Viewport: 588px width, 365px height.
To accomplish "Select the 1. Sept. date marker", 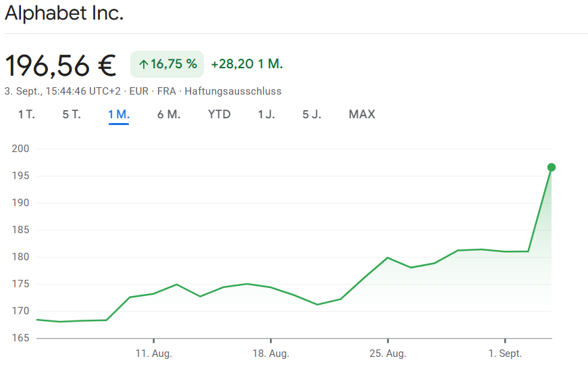I will click(505, 354).
